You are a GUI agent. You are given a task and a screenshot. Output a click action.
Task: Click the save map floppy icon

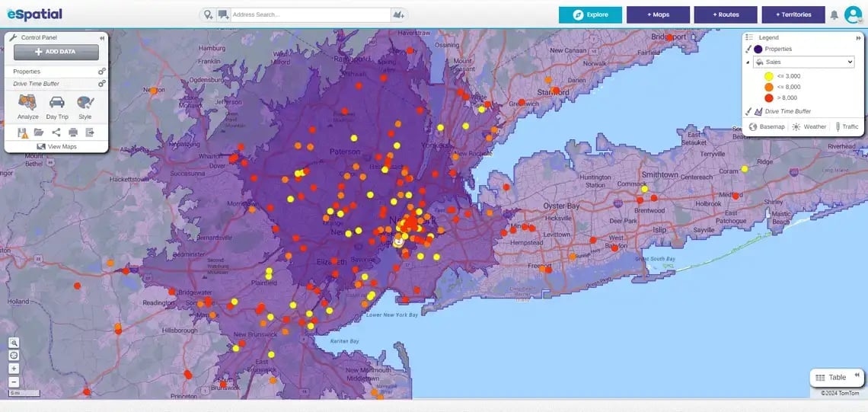point(23,133)
